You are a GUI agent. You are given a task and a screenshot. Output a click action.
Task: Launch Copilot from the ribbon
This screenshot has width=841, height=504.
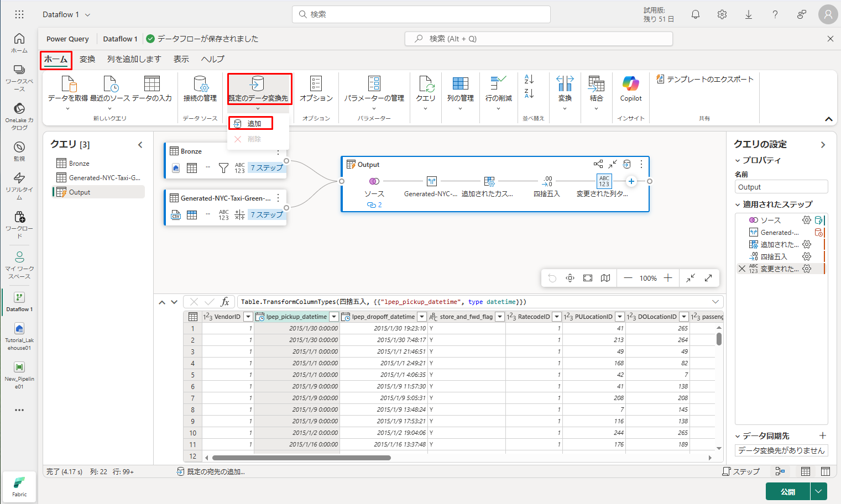tap(631, 90)
